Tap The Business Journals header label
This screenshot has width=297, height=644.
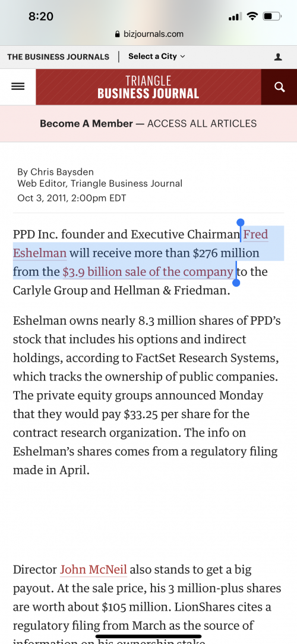click(x=58, y=57)
